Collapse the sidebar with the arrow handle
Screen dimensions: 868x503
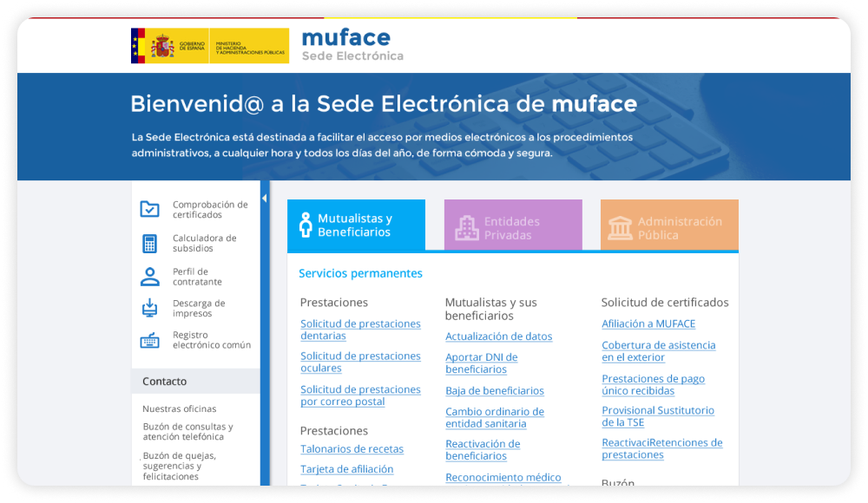[x=265, y=198]
